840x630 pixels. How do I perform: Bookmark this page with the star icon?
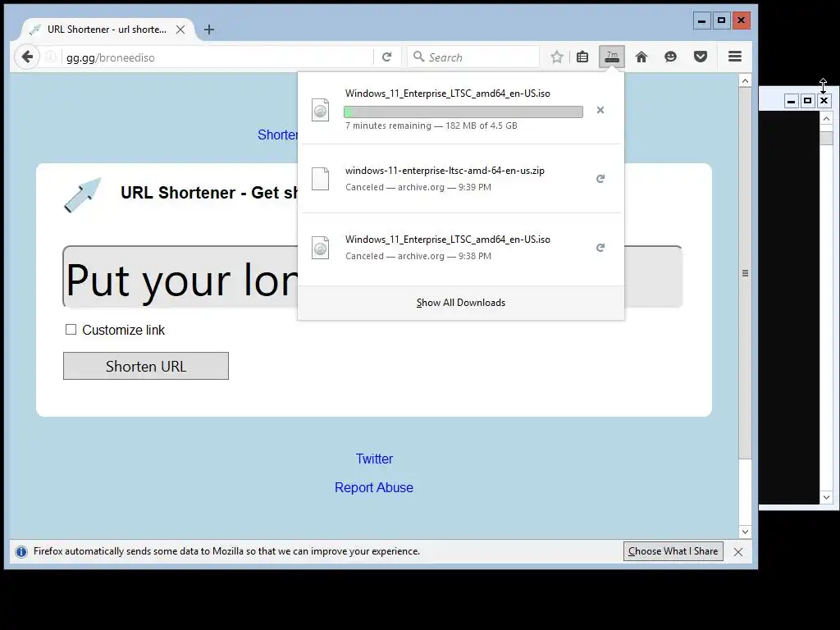[557, 57]
